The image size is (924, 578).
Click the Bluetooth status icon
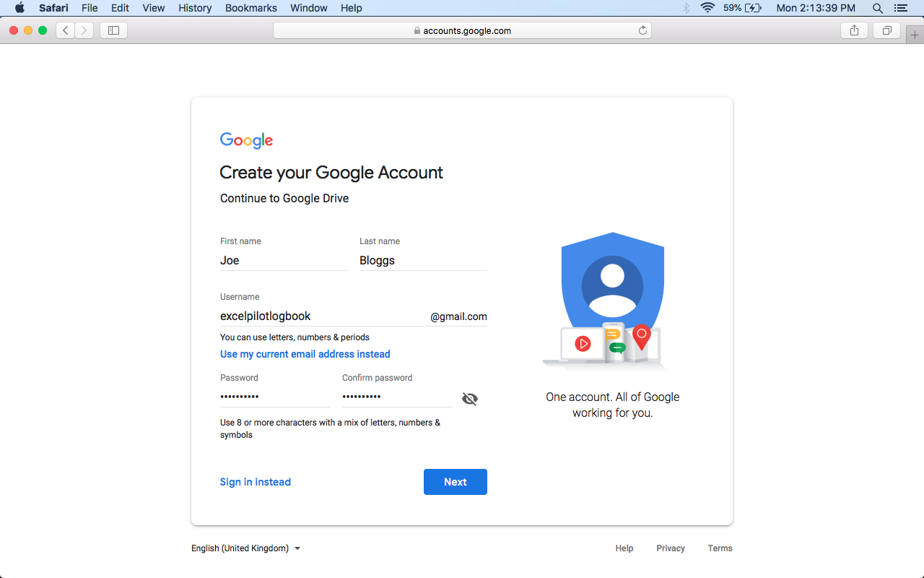click(x=686, y=8)
